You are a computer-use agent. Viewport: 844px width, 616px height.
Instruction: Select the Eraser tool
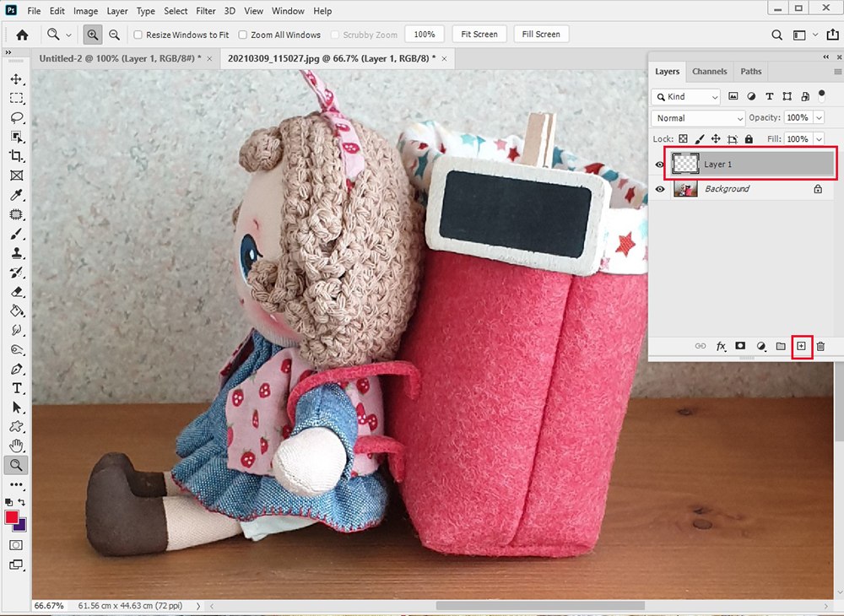[x=16, y=292]
